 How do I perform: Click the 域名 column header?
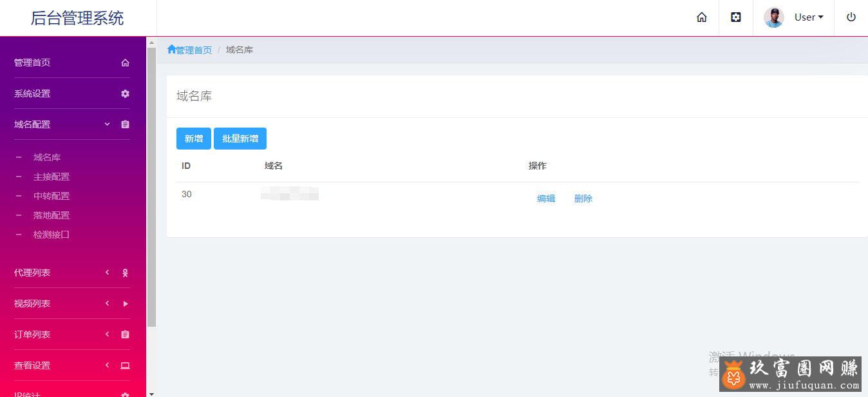coord(274,166)
